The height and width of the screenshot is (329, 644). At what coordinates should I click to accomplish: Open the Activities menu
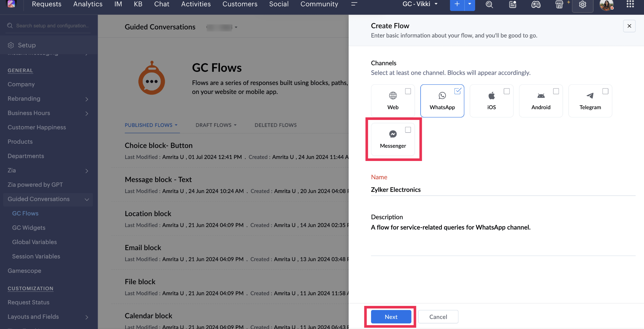[196, 4]
